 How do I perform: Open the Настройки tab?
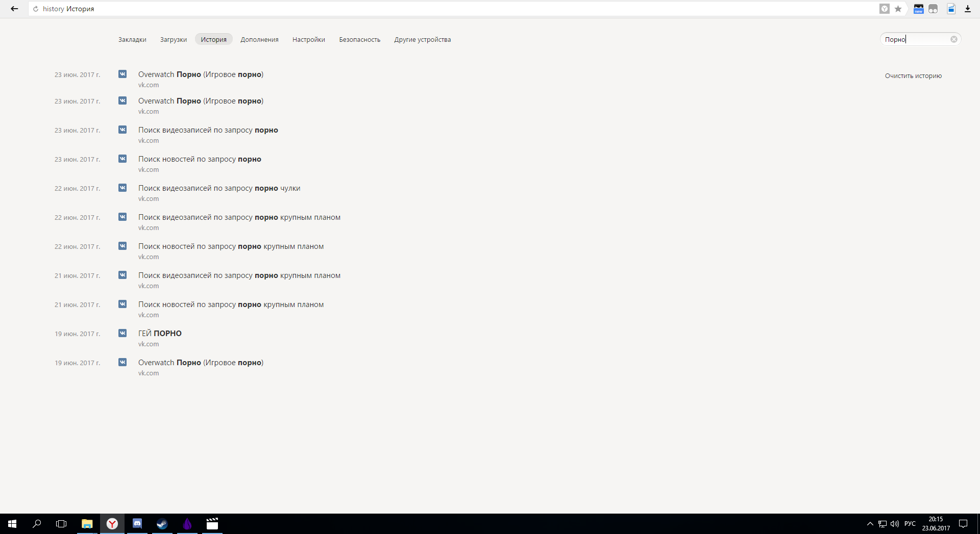(309, 40)
